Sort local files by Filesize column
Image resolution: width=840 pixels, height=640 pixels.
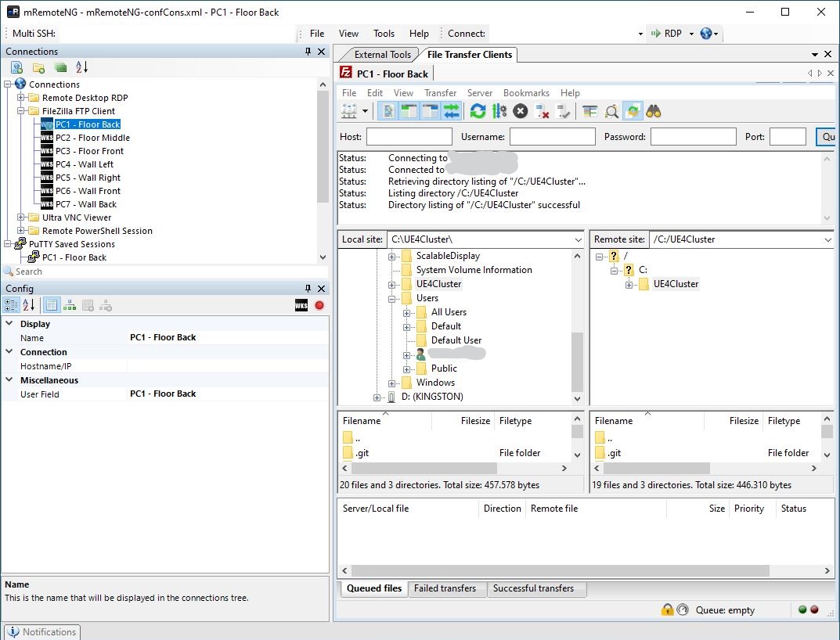pyautogui.click(x=475, y=421)
